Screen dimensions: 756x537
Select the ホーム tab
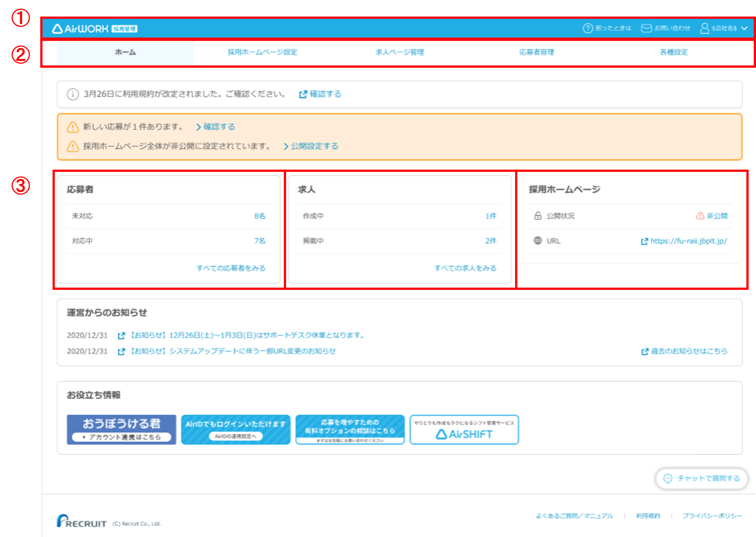(125, 52)
